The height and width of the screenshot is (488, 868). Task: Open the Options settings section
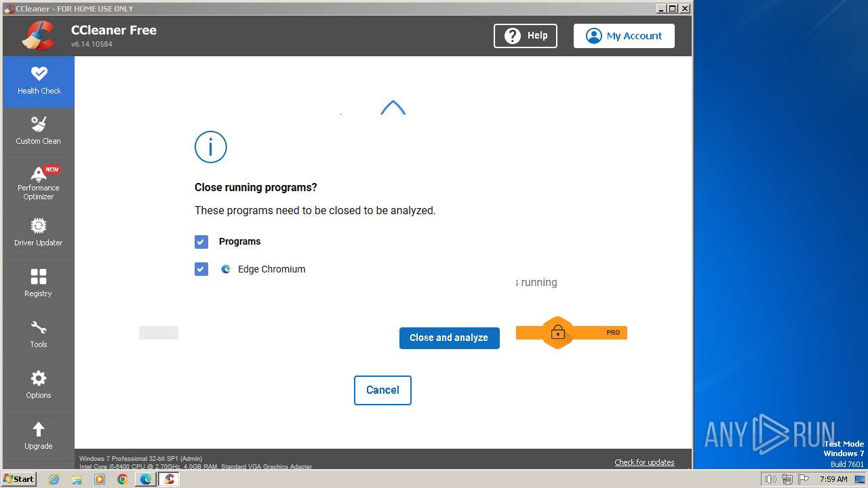click(39, 387)
